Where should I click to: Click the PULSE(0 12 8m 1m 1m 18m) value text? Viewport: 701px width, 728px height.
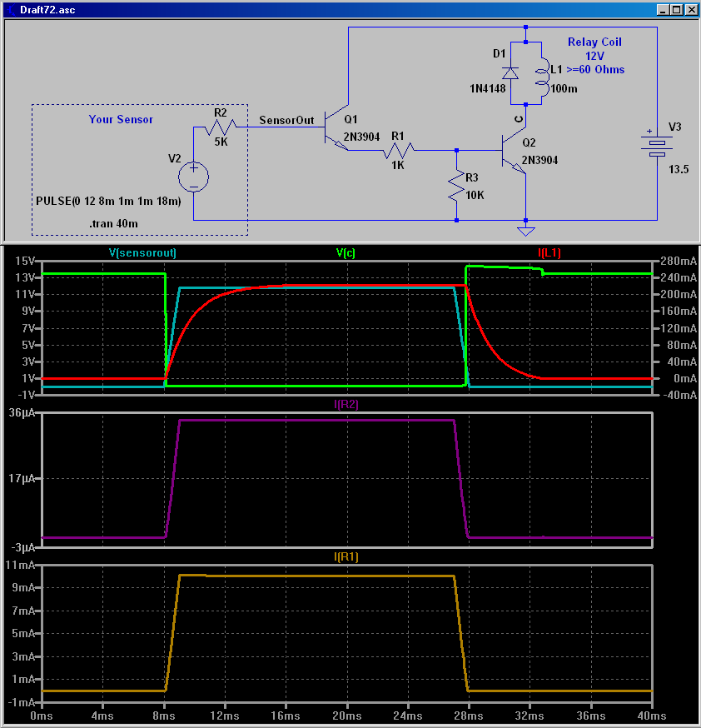[108, 201]
